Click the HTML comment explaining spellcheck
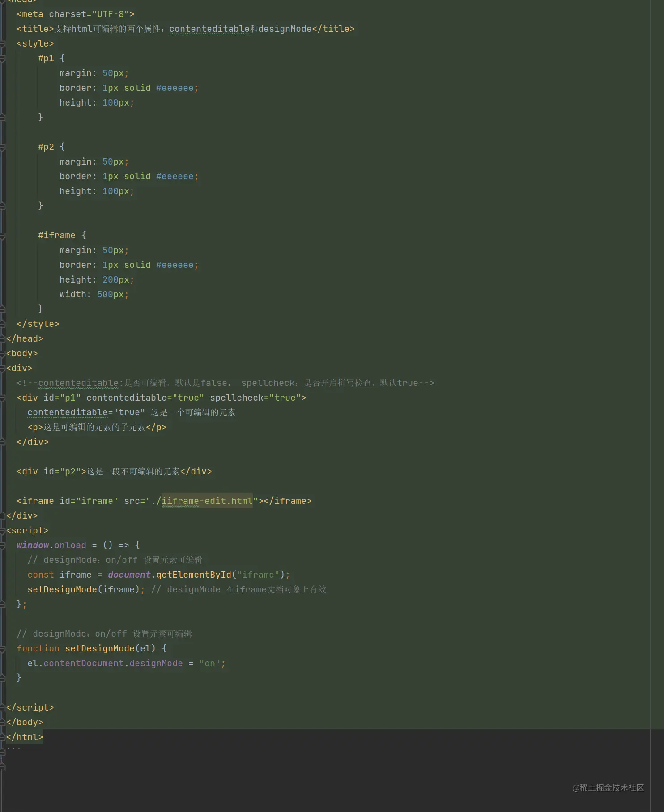 (x=226, y=383)
